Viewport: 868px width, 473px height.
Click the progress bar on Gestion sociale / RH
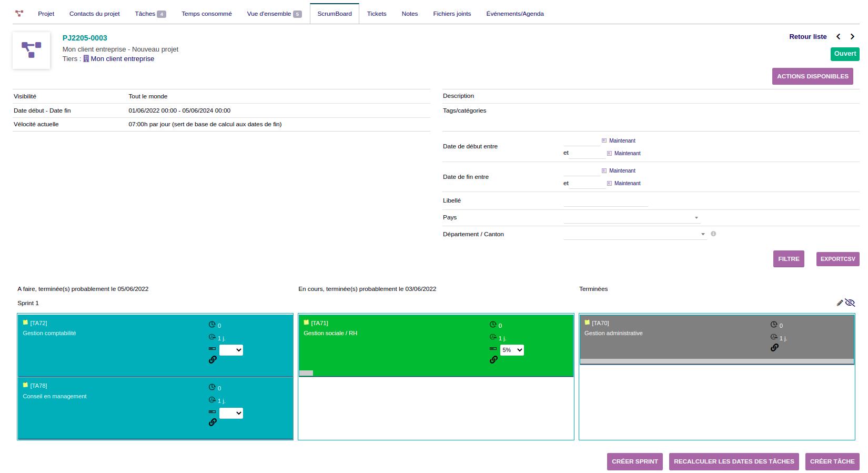(x=306, y=373)
